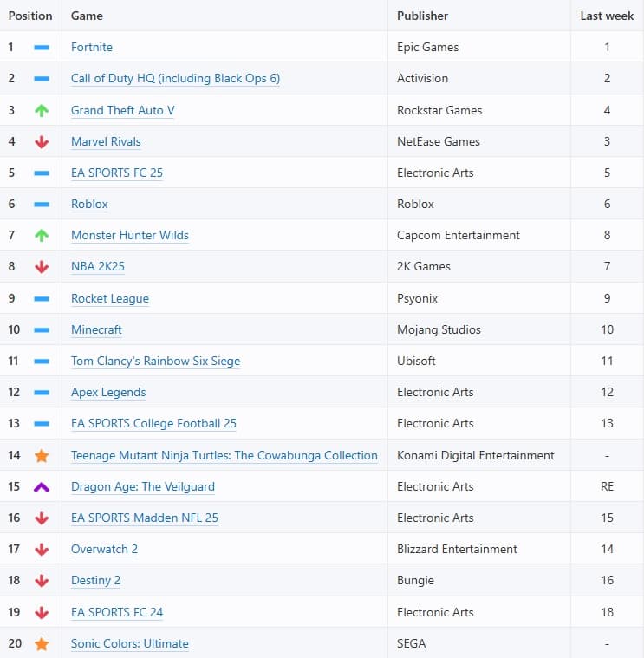Click the red down arrow beside NBA 2K25
This screenshot has height=658, width=644.
42,267
